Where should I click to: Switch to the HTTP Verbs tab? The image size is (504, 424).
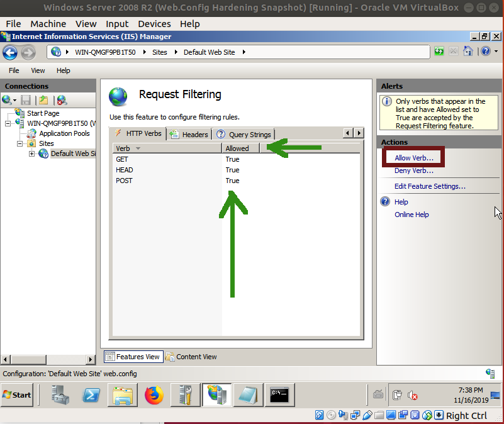[138, 133]
